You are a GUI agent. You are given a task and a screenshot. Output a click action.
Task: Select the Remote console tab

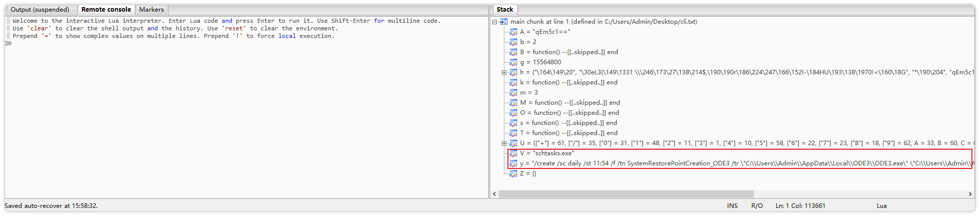pyautogui.click(x=106, y=10)
